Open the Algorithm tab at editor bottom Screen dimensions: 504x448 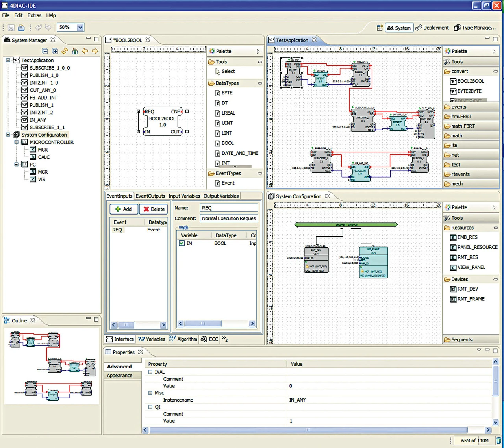point(183,339)
